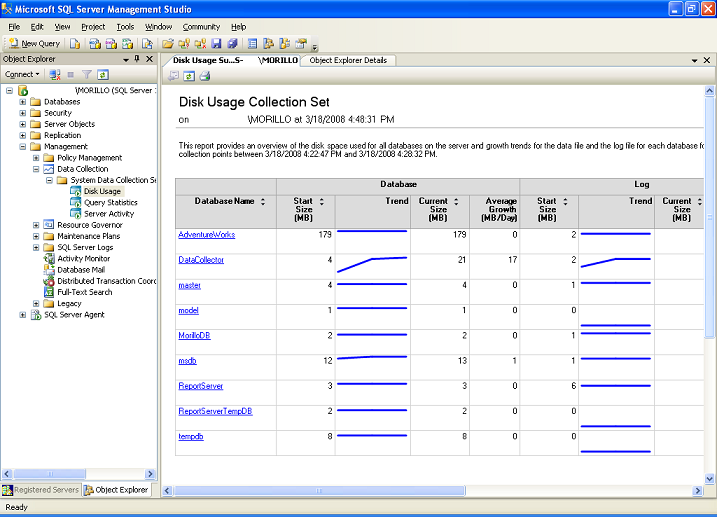
Task: Click the Database Engine Query icon
Action: pyautogui.click(x=95, y=43)
